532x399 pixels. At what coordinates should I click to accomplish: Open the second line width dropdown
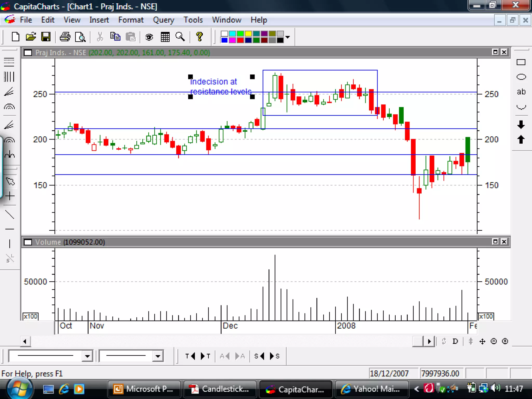(x=158, y=356)
